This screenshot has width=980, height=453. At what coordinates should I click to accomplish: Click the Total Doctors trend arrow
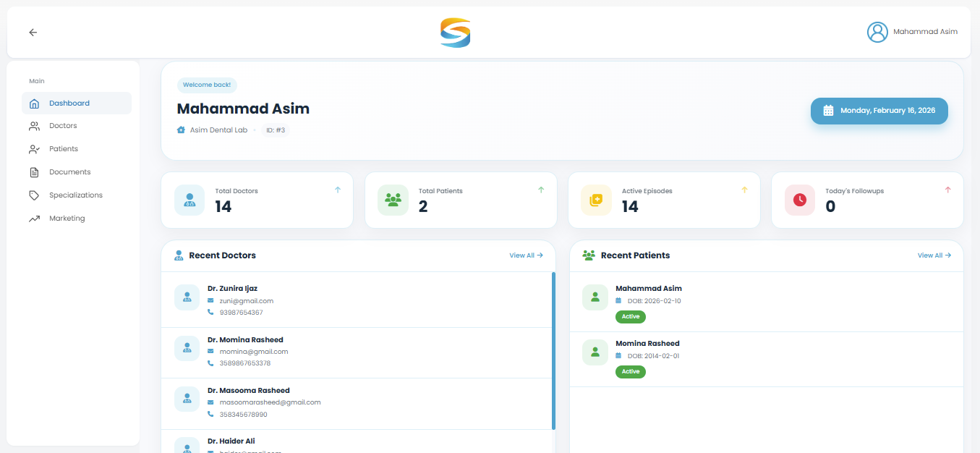(337, 190)
